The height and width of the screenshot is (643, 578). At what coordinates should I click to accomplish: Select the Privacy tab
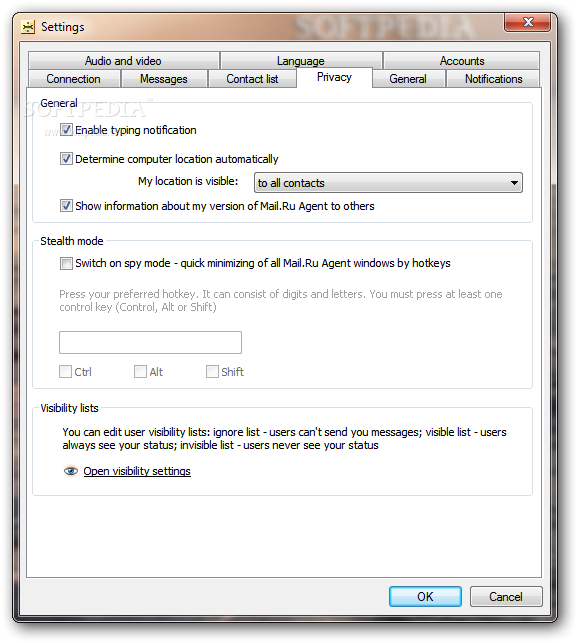334,78
